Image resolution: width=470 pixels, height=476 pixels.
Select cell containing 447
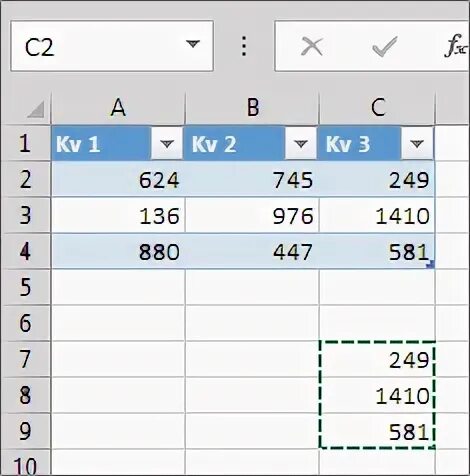click(252, 251)
